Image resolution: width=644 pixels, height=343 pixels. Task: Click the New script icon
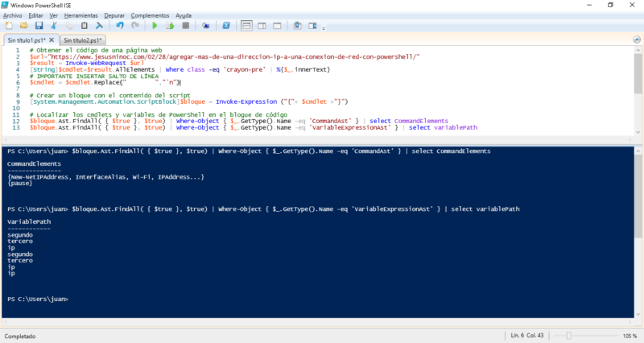pyautogui.click(x=8, y=26)
